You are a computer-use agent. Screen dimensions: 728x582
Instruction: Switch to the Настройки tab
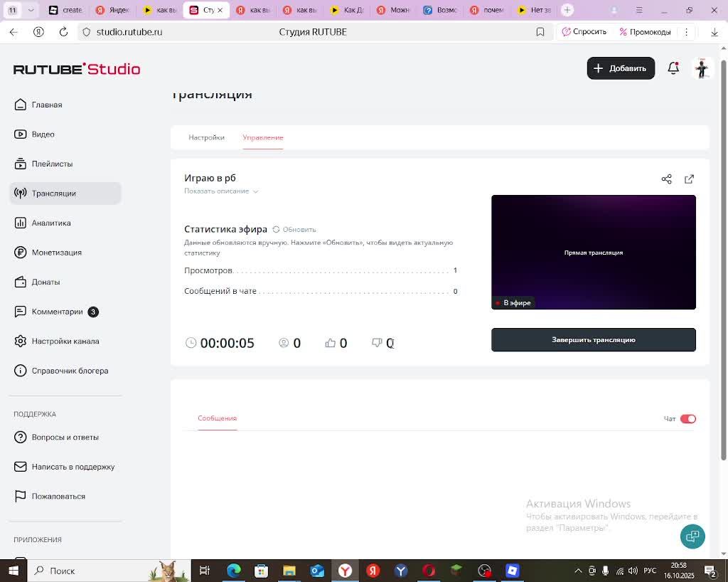(x=206, y=137)
